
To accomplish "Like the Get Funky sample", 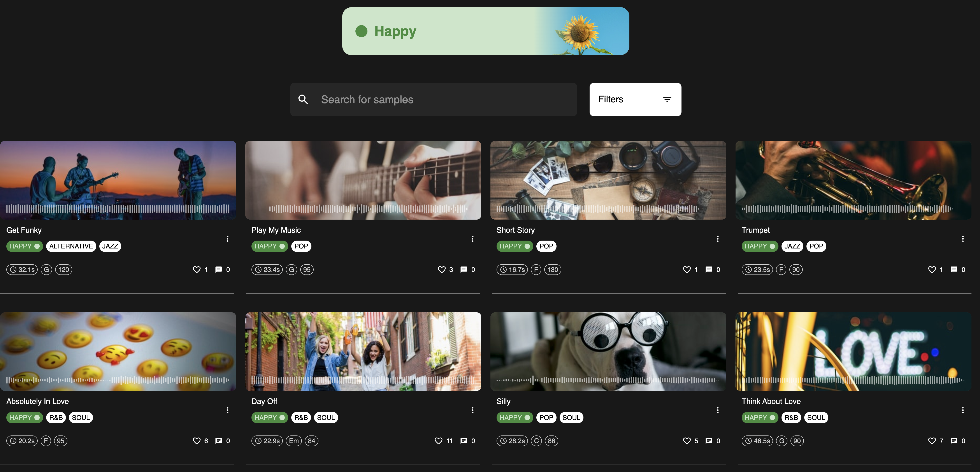I will [196, 270].
